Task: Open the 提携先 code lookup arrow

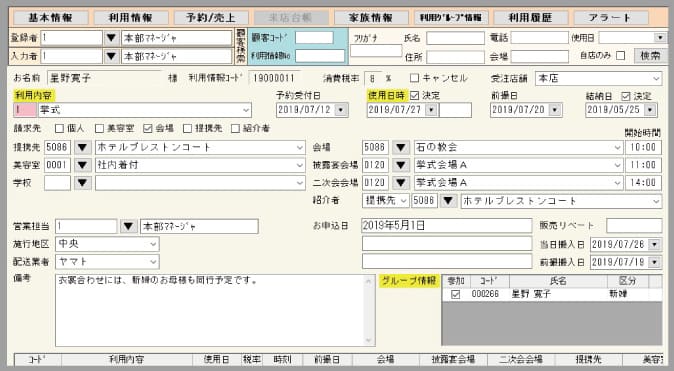Action: coord(83,147)
